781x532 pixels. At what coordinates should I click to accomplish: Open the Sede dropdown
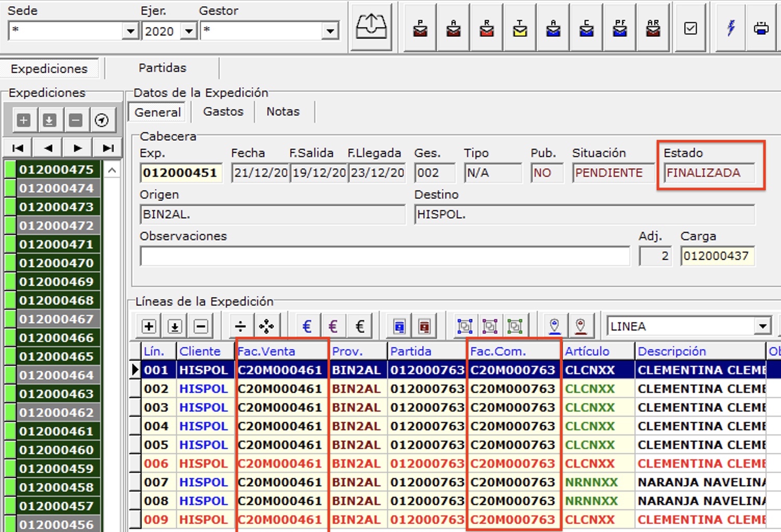(x=131, y=31)
